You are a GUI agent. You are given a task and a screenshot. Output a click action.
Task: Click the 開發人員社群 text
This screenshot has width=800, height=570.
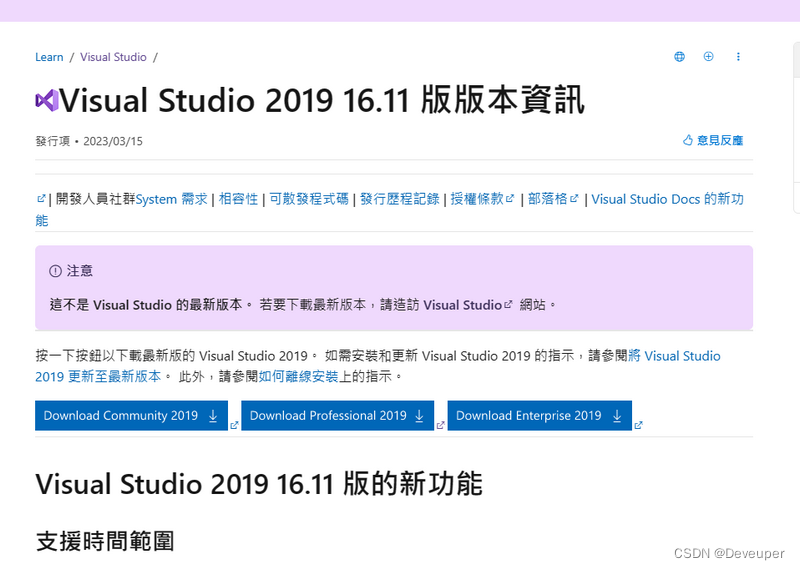pyautogui.click(x=95, y=199)
